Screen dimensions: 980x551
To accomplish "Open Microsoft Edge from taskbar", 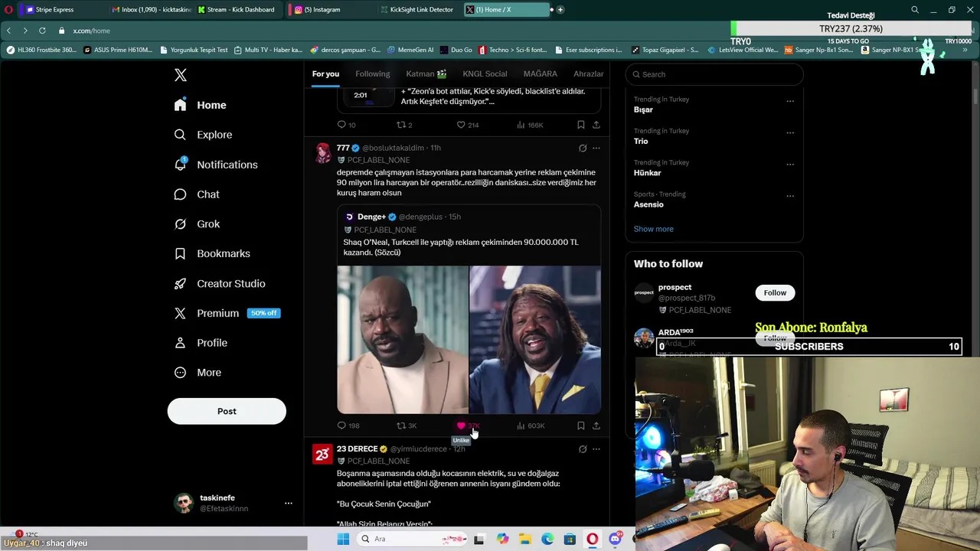I will 547,539.
